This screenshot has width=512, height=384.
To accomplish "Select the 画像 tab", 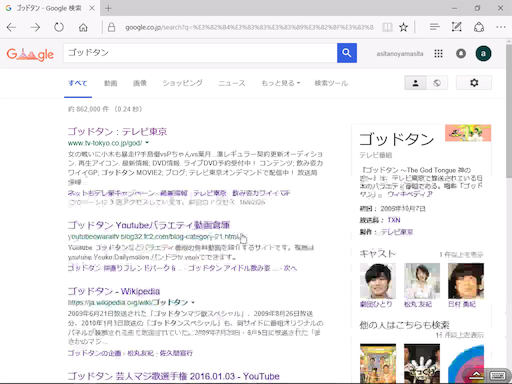I will click(140, 83).
